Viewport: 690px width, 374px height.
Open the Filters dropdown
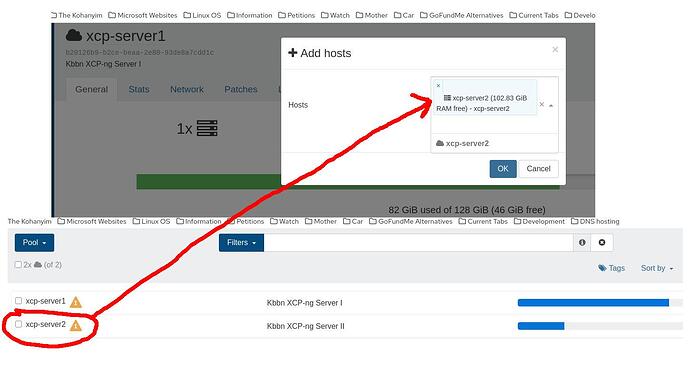point(241,242)
